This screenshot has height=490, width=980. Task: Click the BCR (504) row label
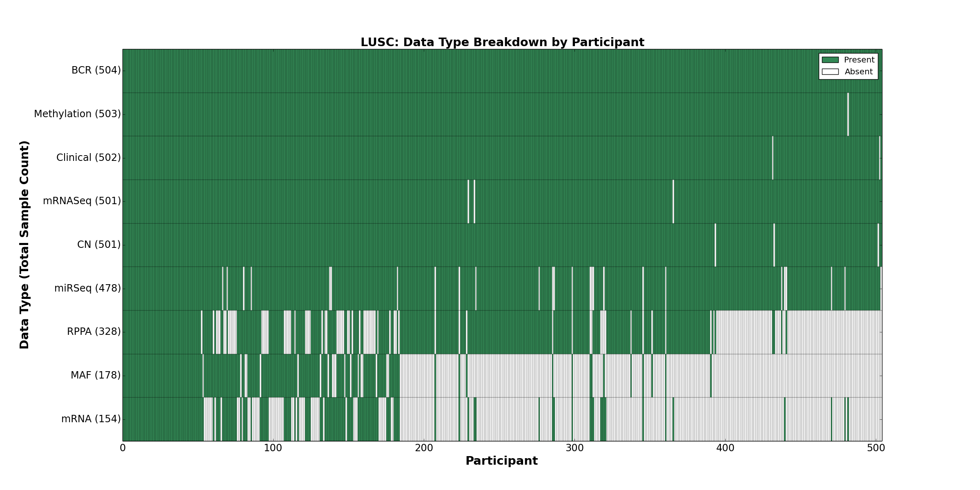click(96, 71)
